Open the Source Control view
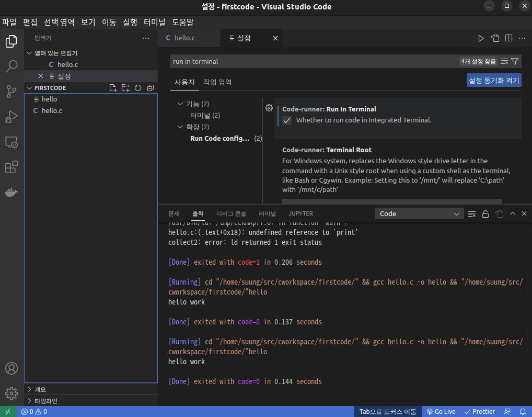 pos(11,92)
